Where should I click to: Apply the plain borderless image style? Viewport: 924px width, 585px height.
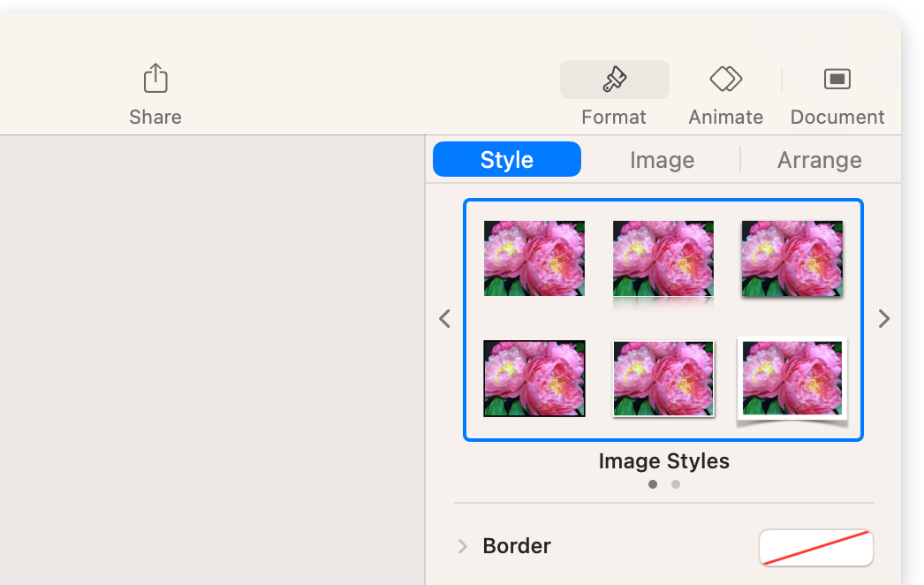(x=534, y=258)
